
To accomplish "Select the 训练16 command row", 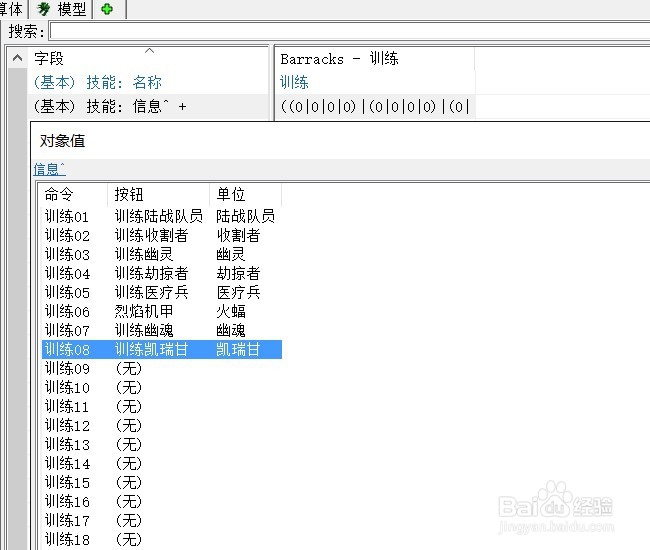I will tap(67, 502).
